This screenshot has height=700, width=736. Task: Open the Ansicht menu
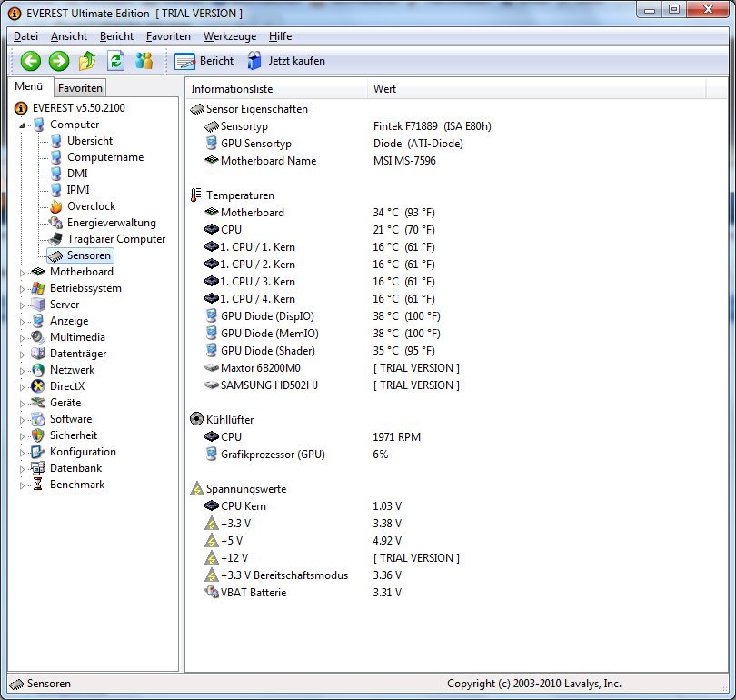[x=69, y=36]
